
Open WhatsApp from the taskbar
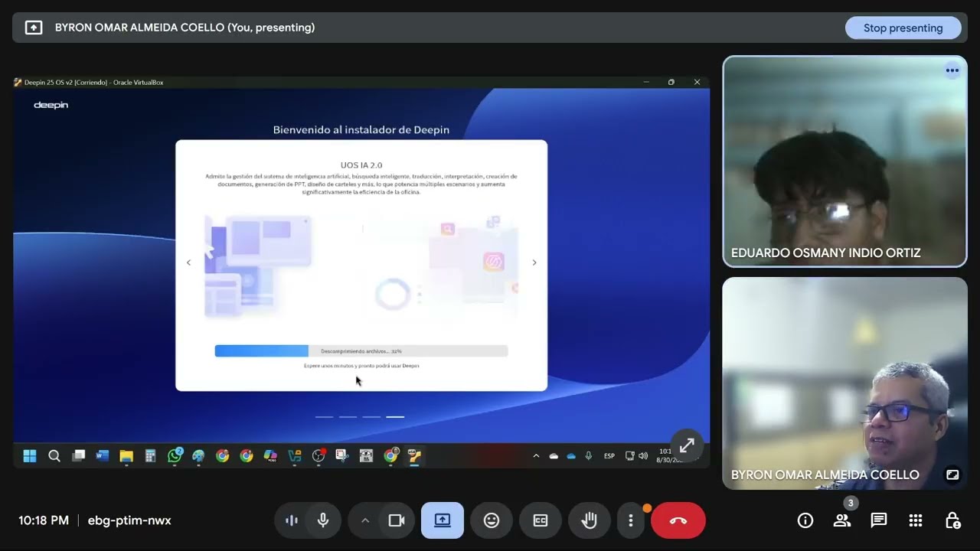(175, 456)
